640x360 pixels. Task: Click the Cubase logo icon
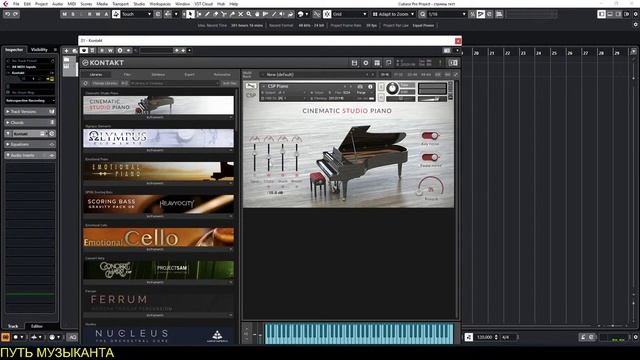point(5,4)
